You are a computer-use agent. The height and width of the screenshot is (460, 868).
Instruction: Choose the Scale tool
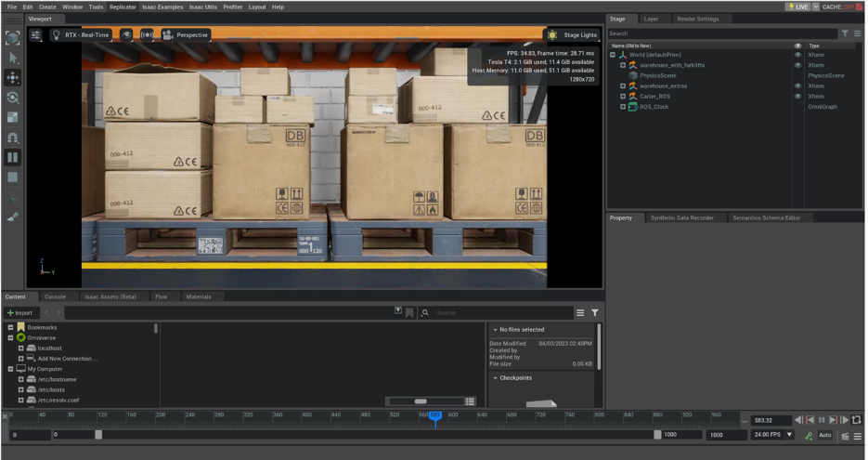pyautogui.click(x=13, y=117)
